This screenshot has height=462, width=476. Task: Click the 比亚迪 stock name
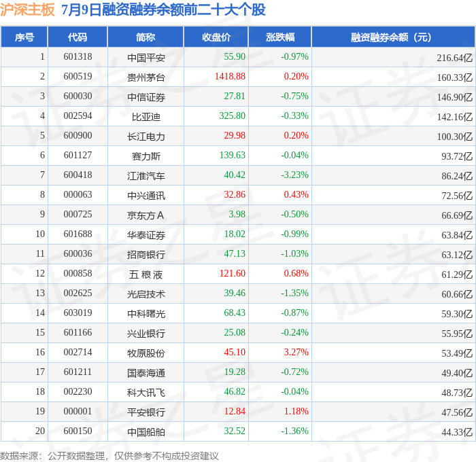click(146, 117)
